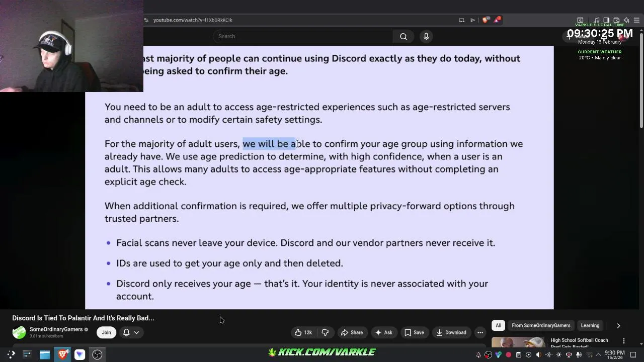
Task: Show more filter chips with right arrow
Action: (x=618, y=325)
